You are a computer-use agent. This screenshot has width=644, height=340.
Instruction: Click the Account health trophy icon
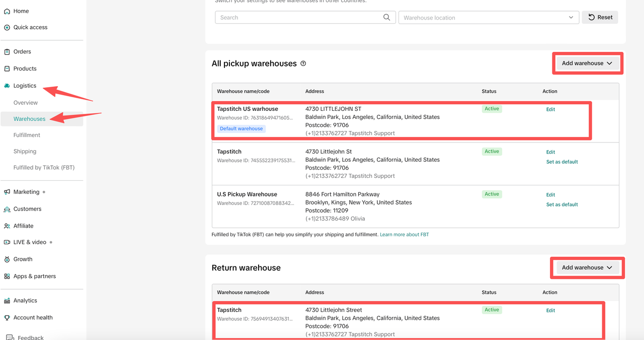tap(7, 318)
